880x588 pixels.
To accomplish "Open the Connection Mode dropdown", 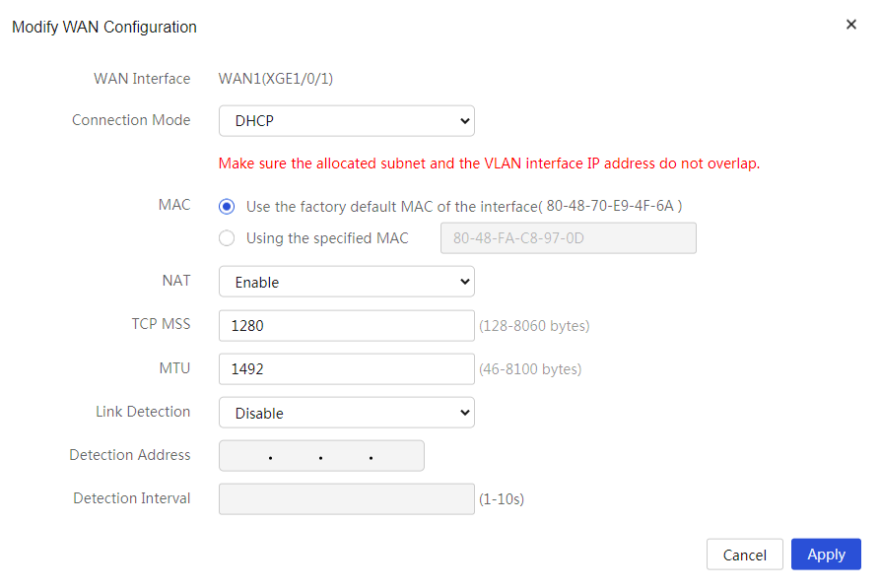I will [346, 120].
